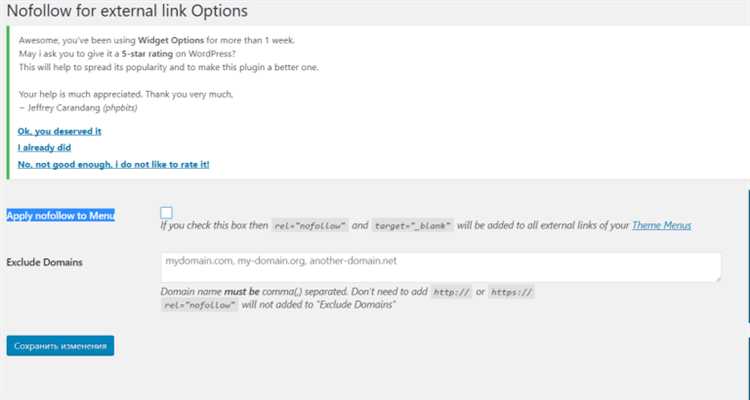This screenshot has width=750, height=400.
Task: Click the 'Jeffrey Carandang' signature text
Action: 64,108
